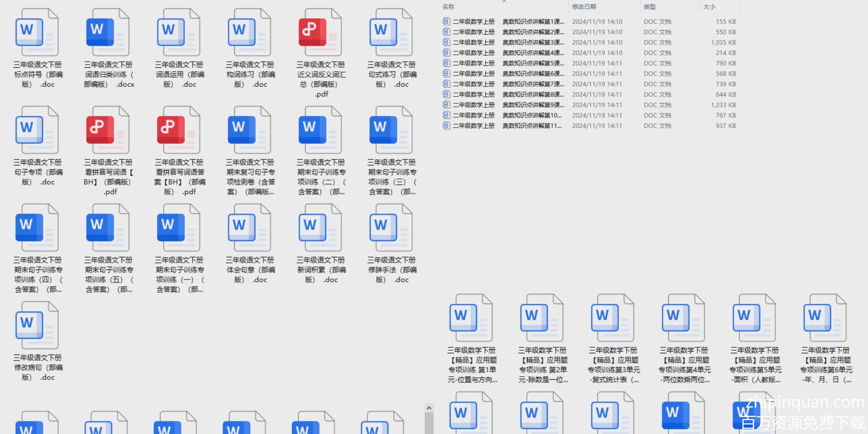Choose 期末句子训练专项训练（一） file icon
Viewport: 868px width, 434px height.
178,228
